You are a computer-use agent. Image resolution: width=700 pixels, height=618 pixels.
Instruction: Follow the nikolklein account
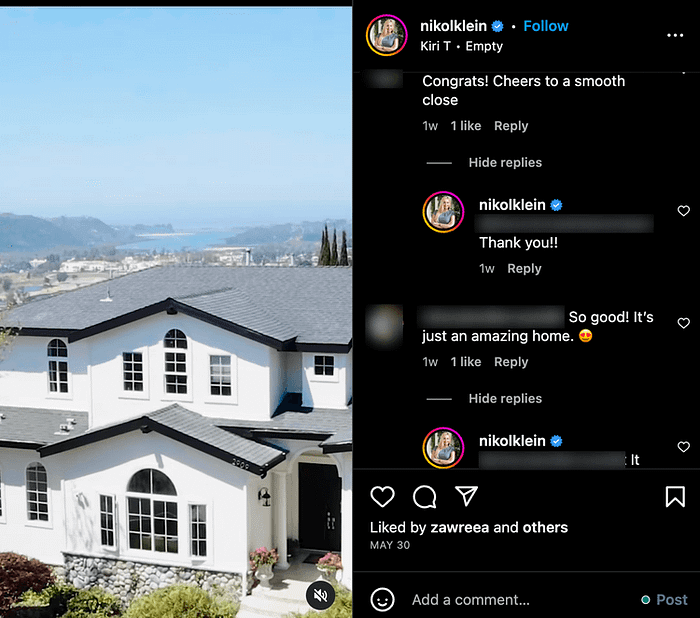tap(546, 26)
